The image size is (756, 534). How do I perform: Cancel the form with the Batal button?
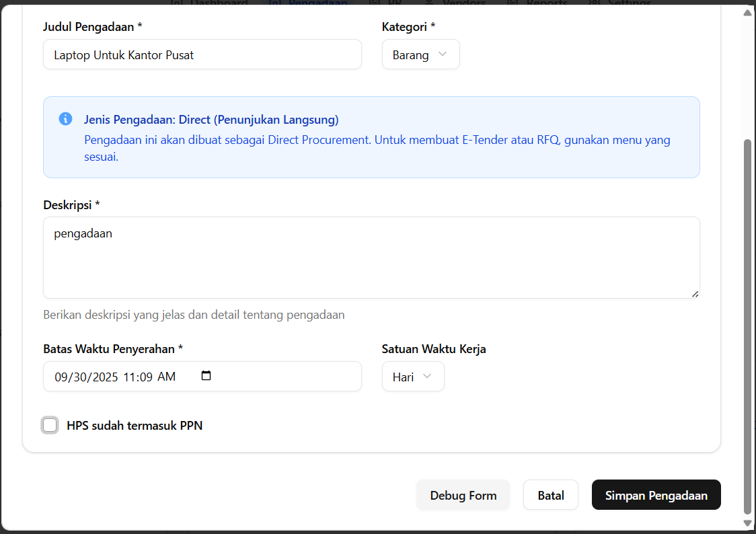(550, 495)
